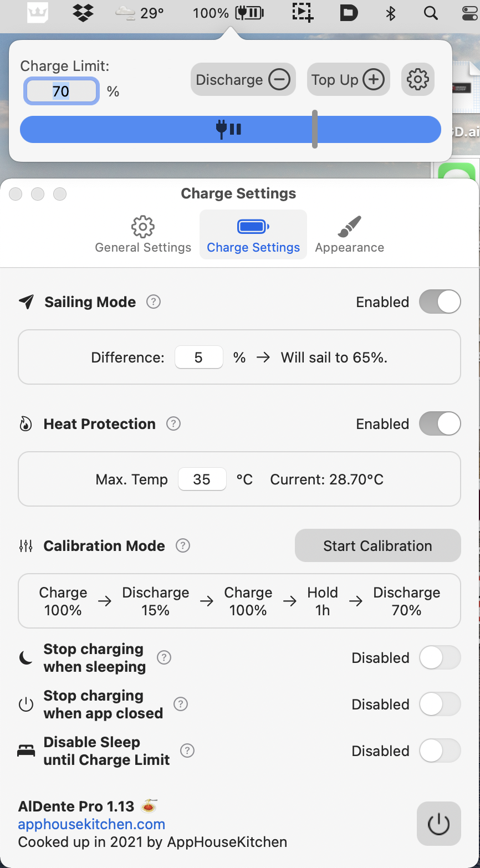Switch to the Appearance tab
Screen dimensions: 480x868
349,235
